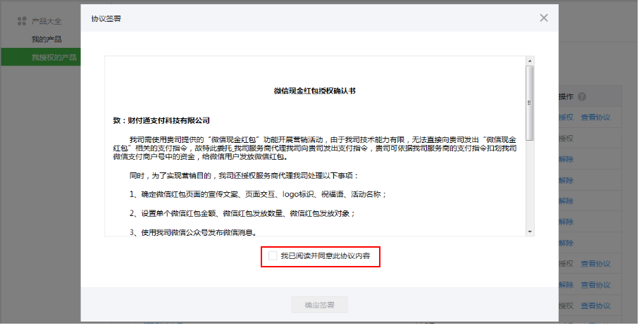Click the second 解除 link in the table
The width and height of the screenshot is (644, 330).
[x=566, y=180]
